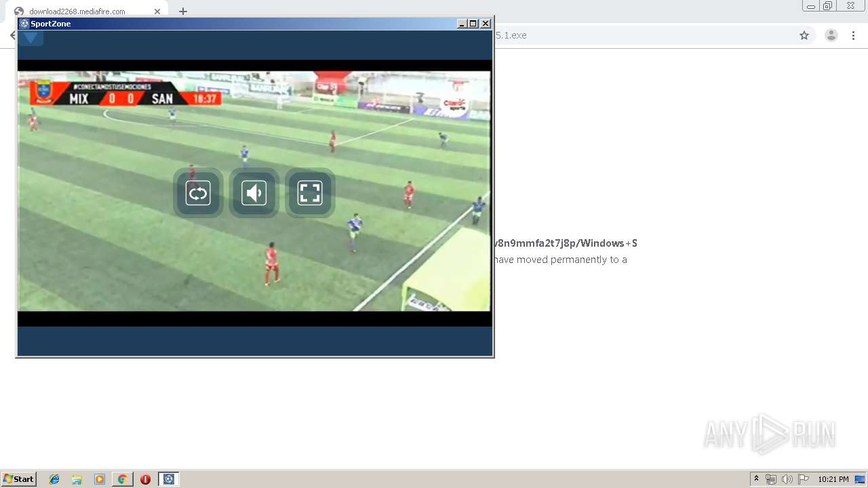This screenshot has width=868, height=488.
Task: Restore down the Chrome window
Action: 828,6
